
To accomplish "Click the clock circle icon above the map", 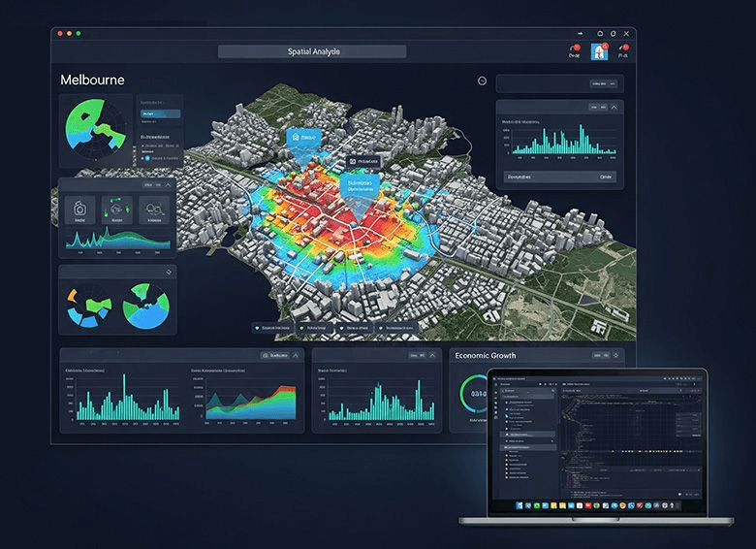I will [x=482, y=81].
